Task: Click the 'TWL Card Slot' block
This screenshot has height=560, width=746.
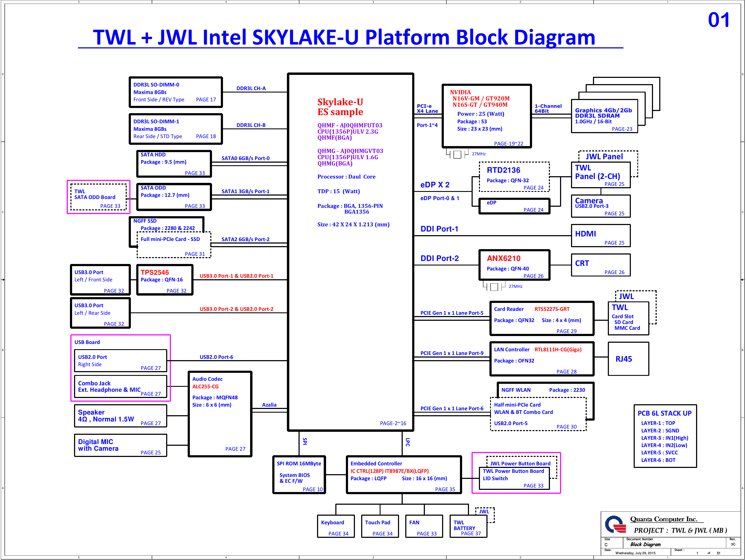Action: tap(628, 319)
